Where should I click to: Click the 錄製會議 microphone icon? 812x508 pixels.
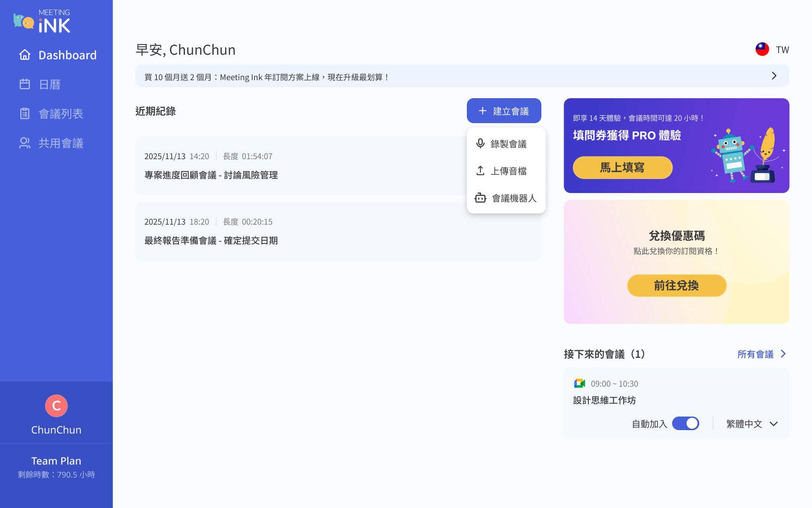[480, 144]
